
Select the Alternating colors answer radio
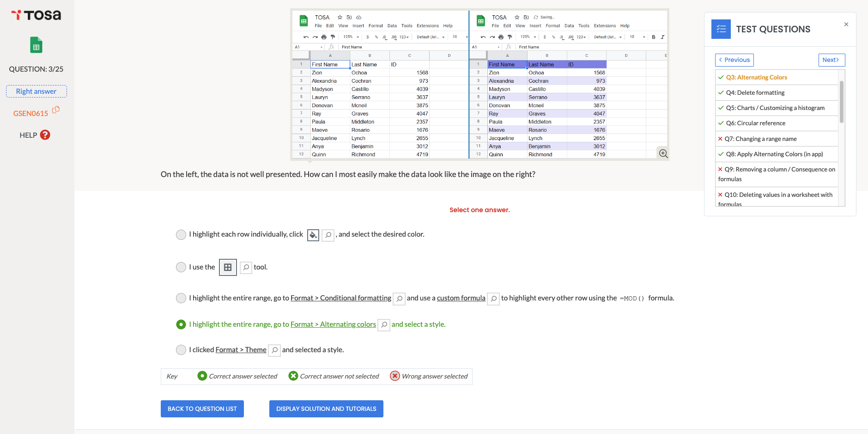click(x=181, y=324)
